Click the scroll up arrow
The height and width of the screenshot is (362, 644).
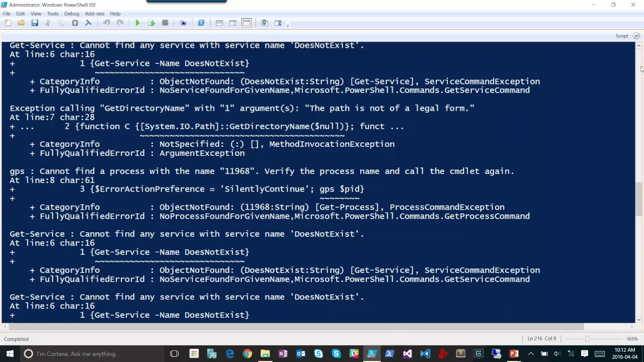[x=638, y=46]
